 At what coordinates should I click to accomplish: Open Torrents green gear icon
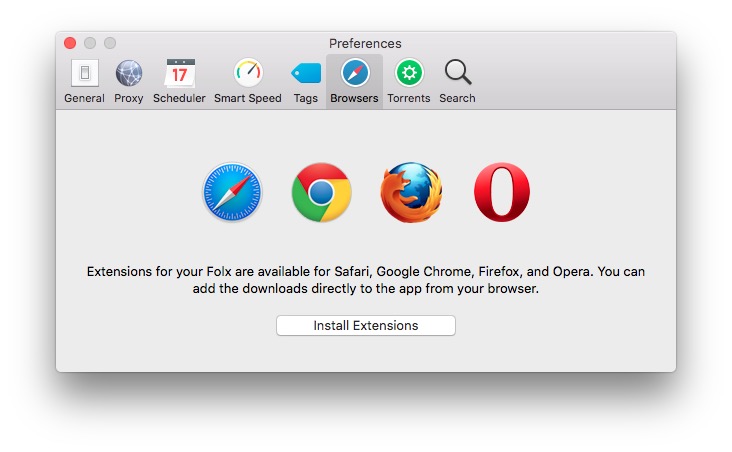(x=408, y=73)
